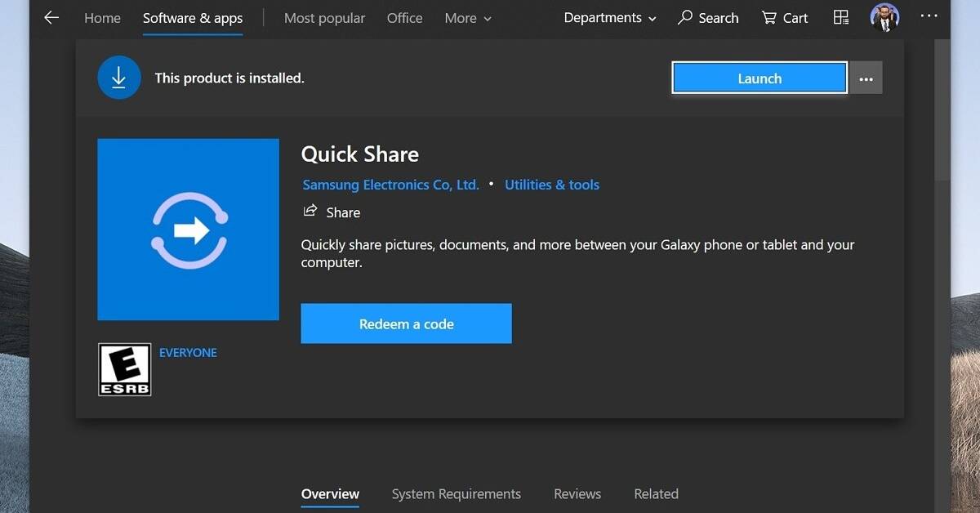Open the Reviews tab
This screenshot has width=980, height=513.
click(577, 493)
